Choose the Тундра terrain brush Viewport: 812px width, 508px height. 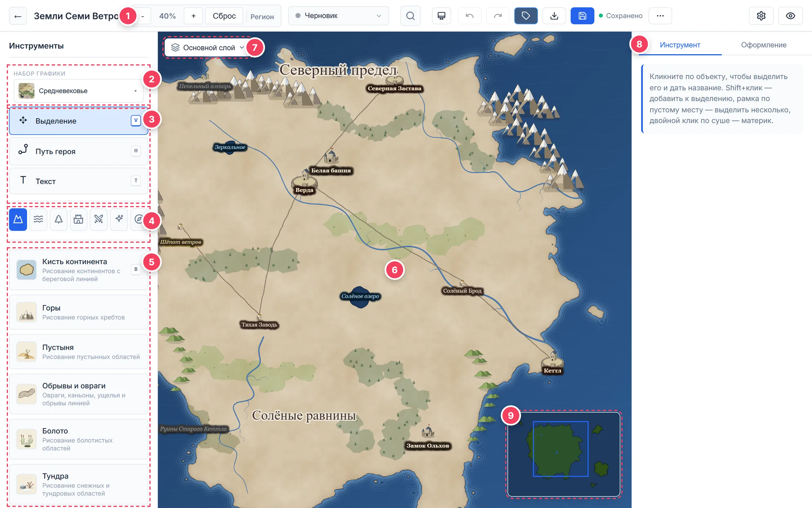click(78, 484)
